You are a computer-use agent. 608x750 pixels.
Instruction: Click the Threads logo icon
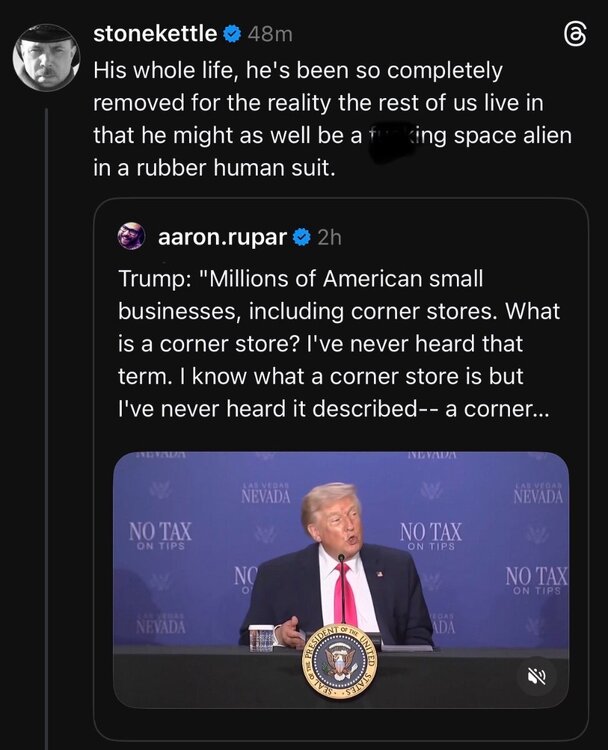point(575,35)
